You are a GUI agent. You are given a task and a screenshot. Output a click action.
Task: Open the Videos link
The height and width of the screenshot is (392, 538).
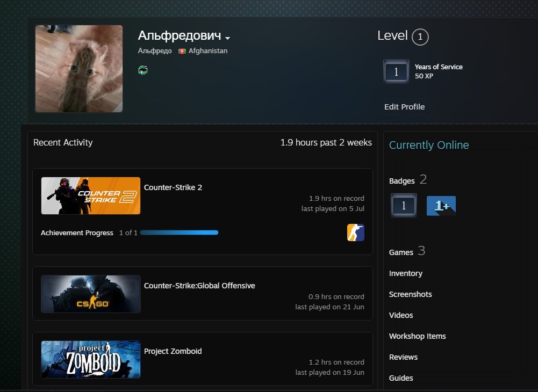pos(401,315)
